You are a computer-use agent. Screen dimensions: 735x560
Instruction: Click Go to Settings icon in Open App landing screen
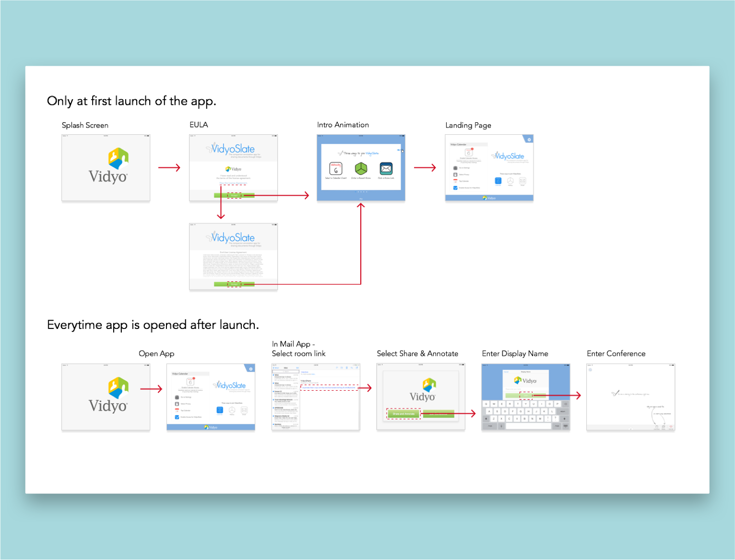click(177, 397)
